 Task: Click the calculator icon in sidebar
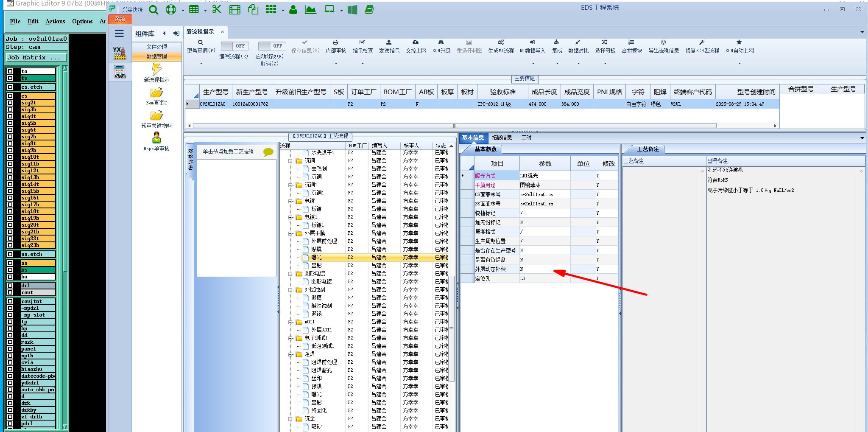[120, 72]
